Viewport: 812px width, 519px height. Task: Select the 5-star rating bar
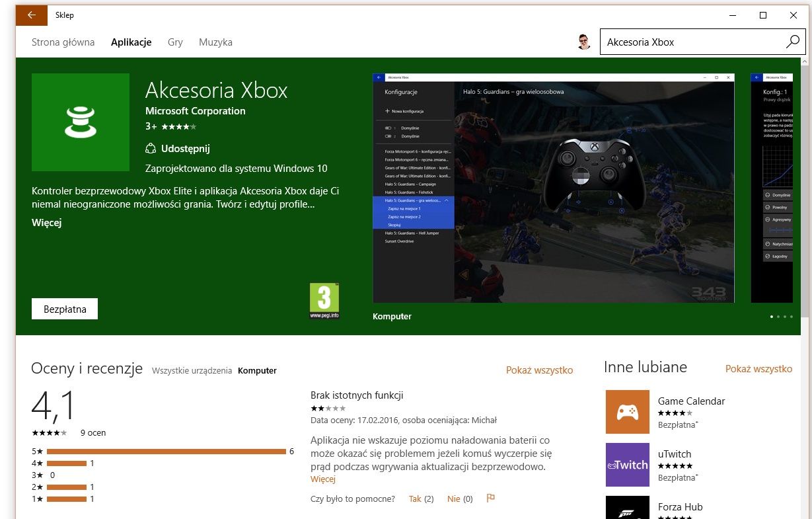point(166,452)
